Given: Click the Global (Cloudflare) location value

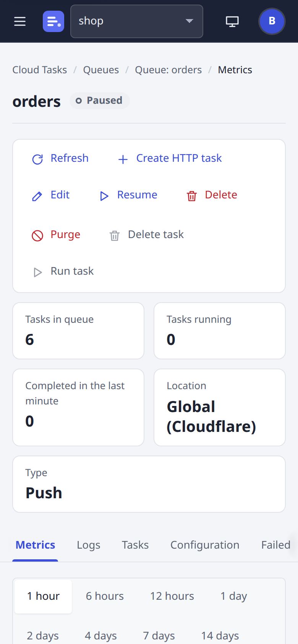Looking at the screenshot, I should [211, 417].
